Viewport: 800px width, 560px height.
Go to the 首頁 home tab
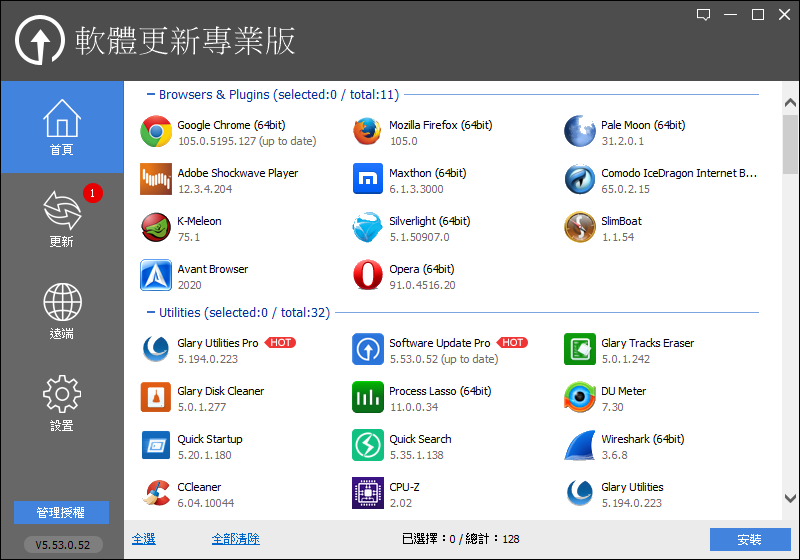coord(62,127)
